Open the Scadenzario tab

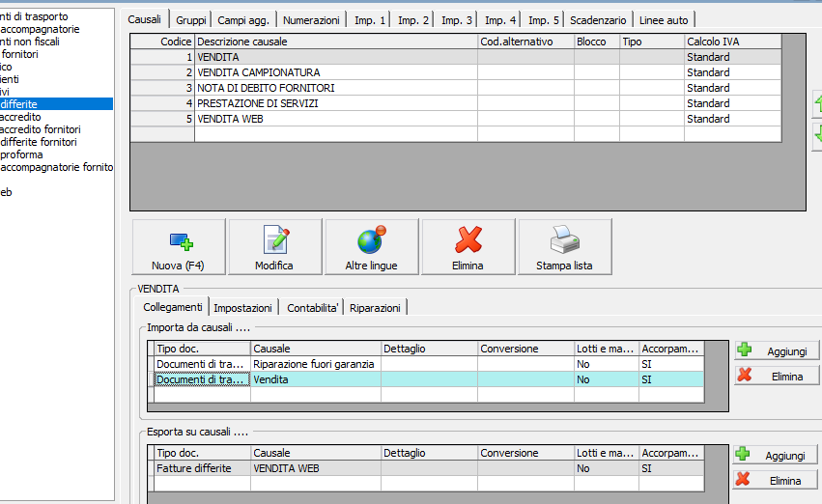[x=598, y=20]
